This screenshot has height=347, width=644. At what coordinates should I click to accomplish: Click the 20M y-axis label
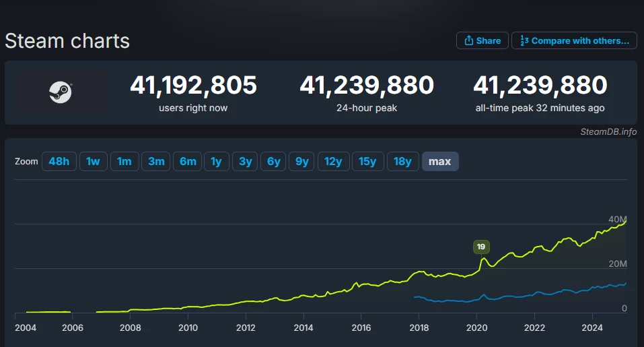[618, 264]
